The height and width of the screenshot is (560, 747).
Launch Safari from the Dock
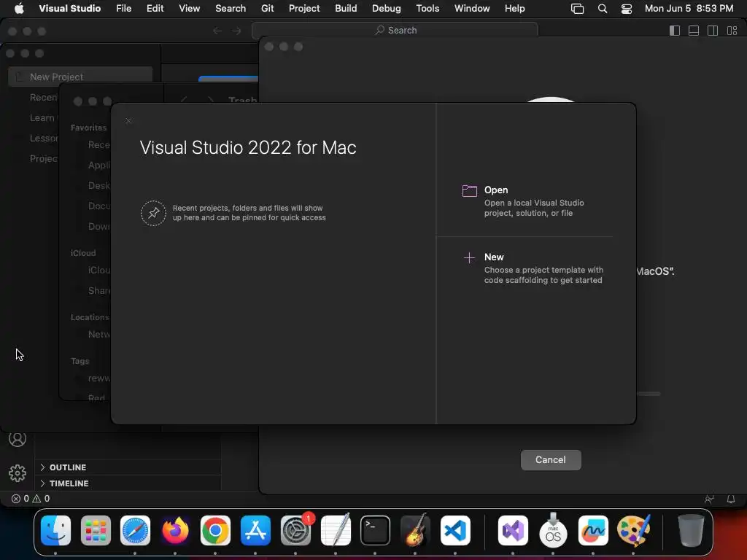click(135, 531)
